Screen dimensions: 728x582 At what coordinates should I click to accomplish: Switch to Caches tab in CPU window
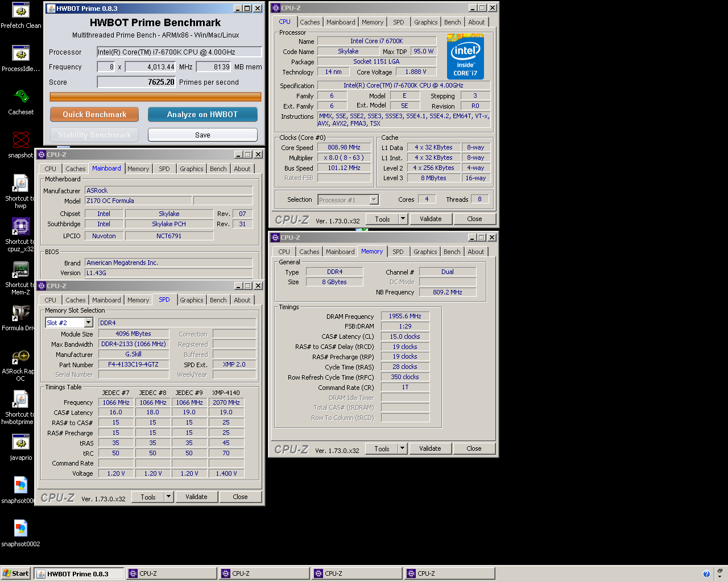pos(310,22)
